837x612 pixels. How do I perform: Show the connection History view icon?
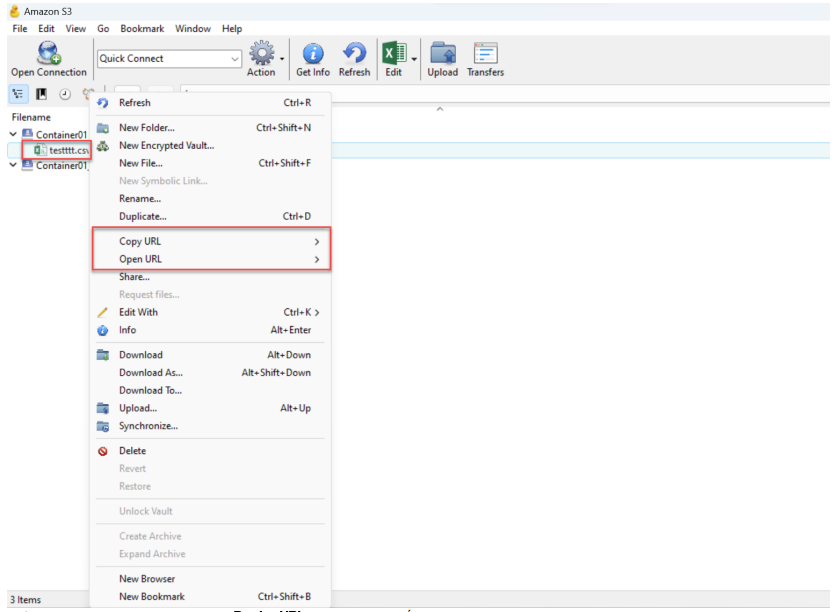pos(65,94)
